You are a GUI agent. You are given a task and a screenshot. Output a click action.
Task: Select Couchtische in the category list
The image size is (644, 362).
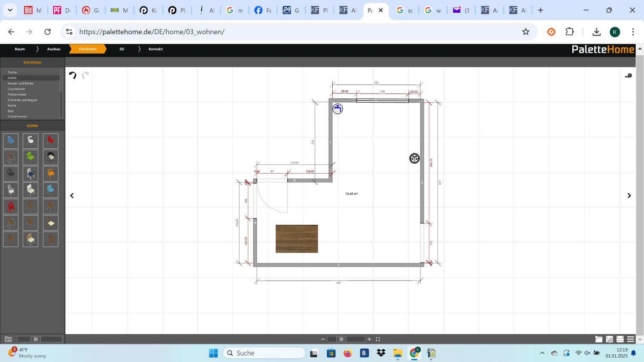16,89
